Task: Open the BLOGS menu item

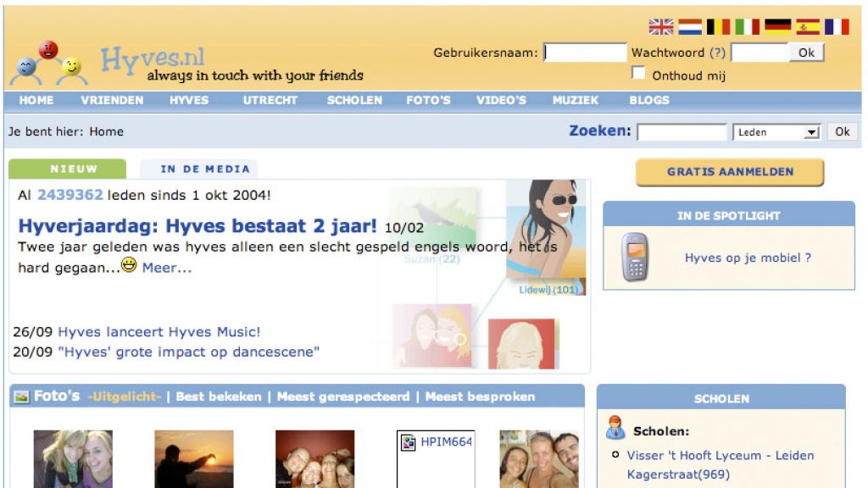Action: 649,100
